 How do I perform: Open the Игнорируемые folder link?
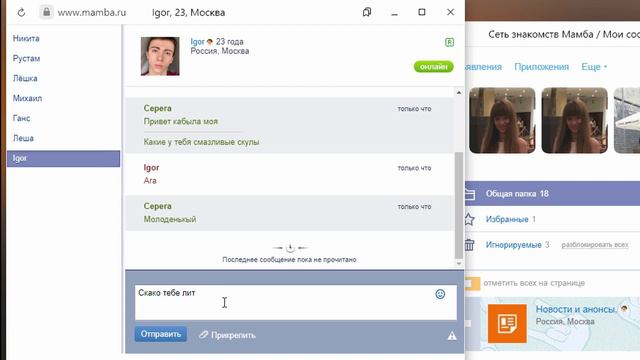(513, 245)
